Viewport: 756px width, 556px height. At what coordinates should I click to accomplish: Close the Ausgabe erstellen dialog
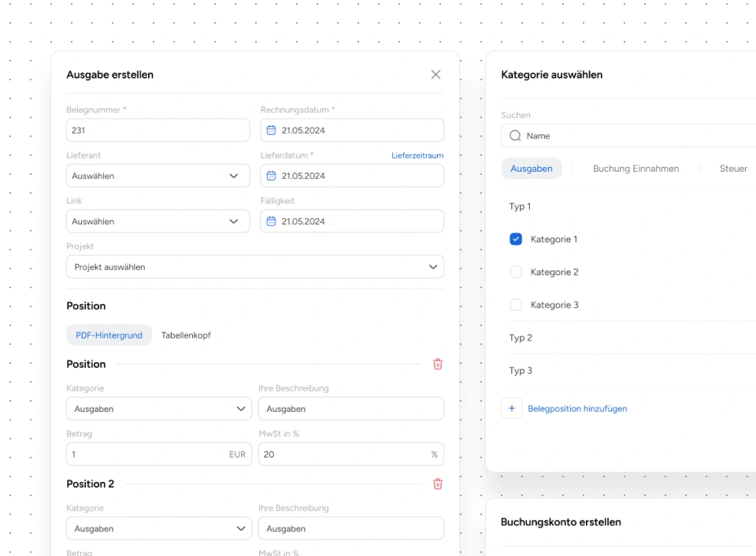435,75
